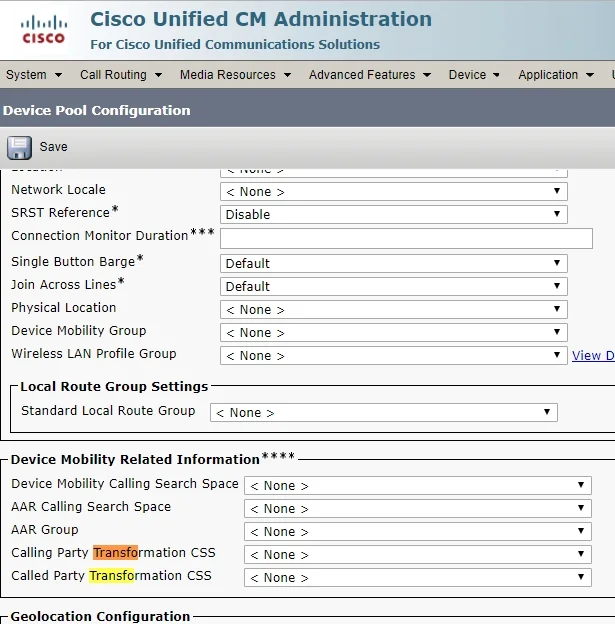Open the SRST Reference dropdown
615x624 pixels.
[x=394, y=214]
